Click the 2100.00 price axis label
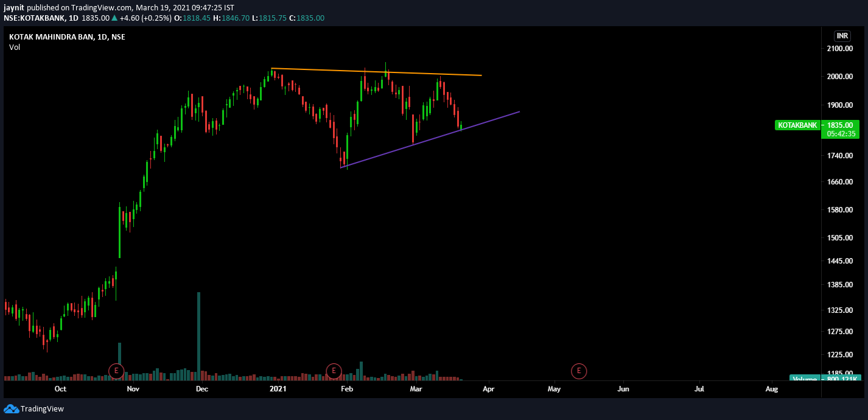The image size is (868, 420). (x=839, y=49)
